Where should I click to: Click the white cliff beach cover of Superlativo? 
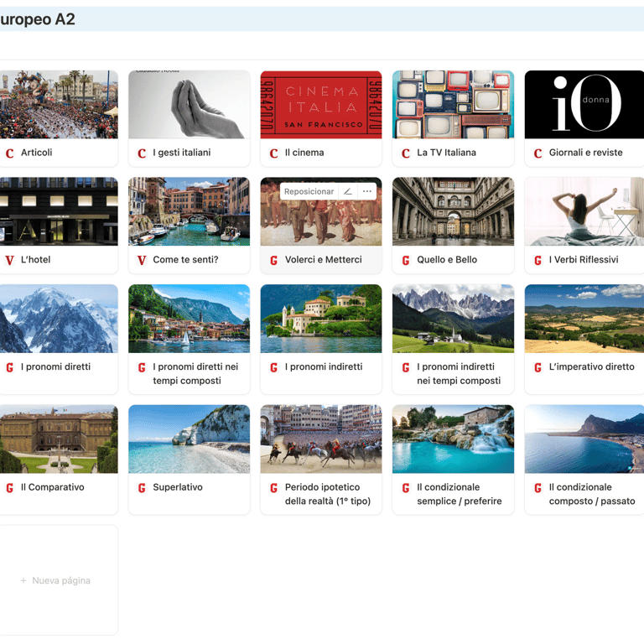[189, 439]
